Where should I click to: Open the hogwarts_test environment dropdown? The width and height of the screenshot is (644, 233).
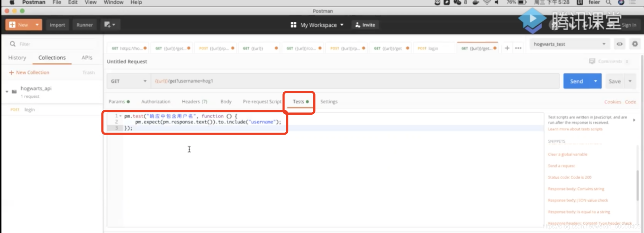coord(570,44)
